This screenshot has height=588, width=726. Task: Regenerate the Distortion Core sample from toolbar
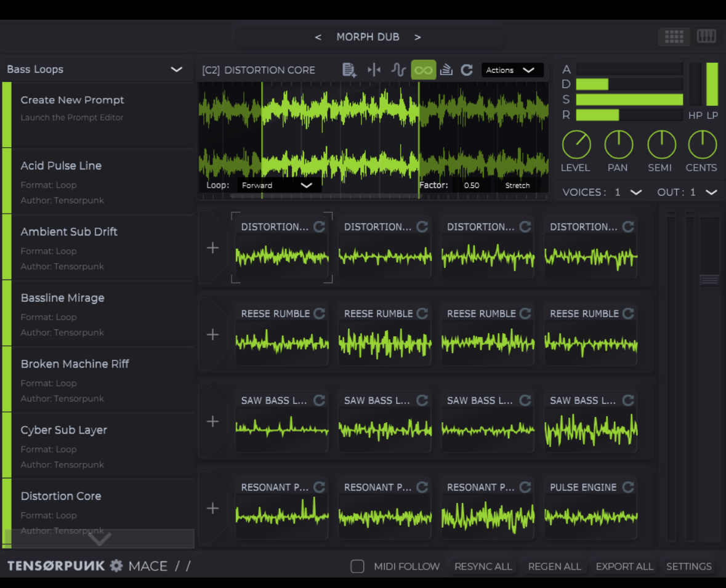(x=467, y=70)
